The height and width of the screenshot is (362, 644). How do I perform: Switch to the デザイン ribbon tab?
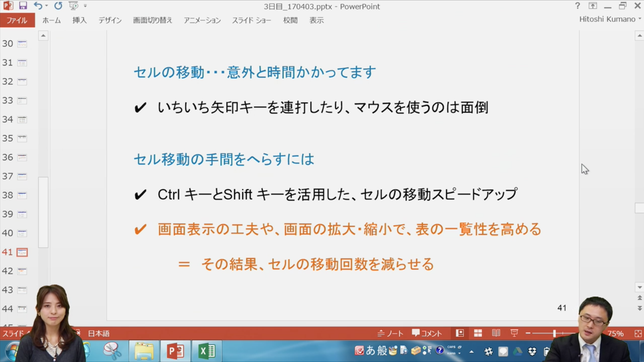coord(110,20)
